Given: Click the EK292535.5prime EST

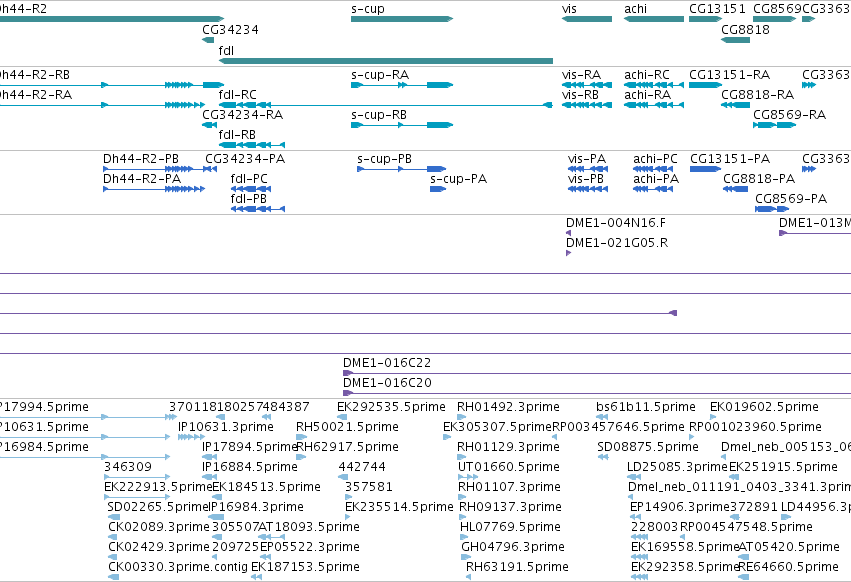Looking at the screenshot, I should point(342,417).
